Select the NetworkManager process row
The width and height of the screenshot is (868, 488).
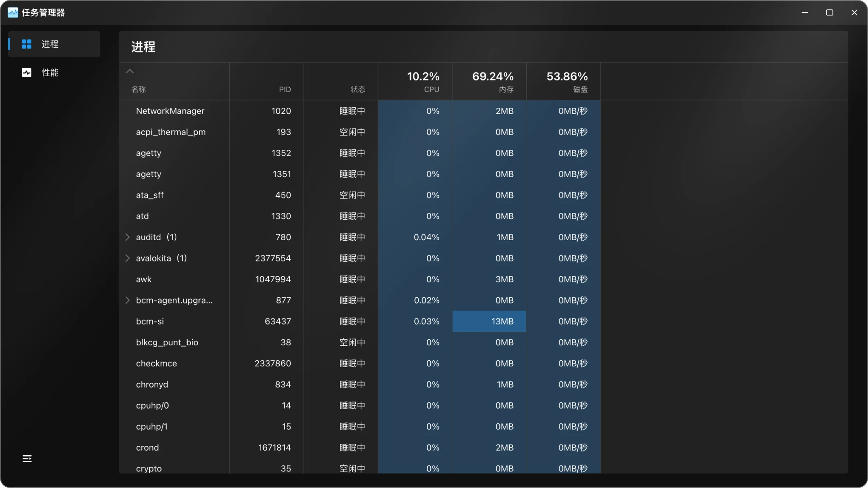pyautogui.click(x=170, y=111)
